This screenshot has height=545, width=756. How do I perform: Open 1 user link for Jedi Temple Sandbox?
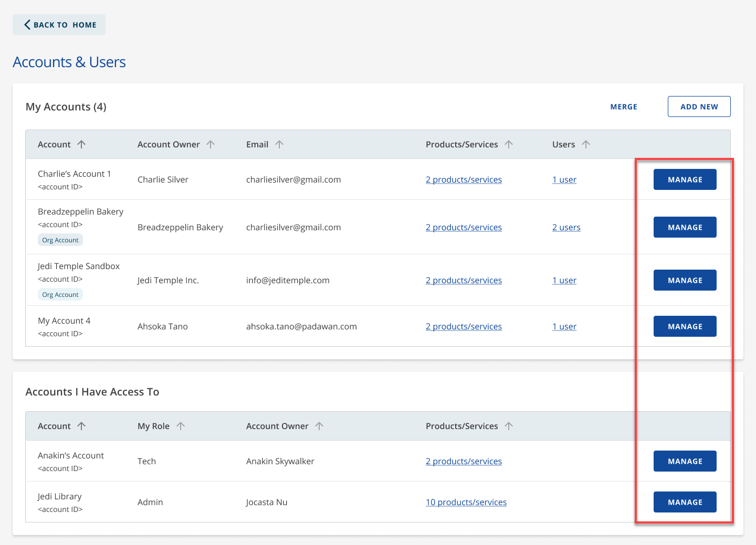[564, 280]
